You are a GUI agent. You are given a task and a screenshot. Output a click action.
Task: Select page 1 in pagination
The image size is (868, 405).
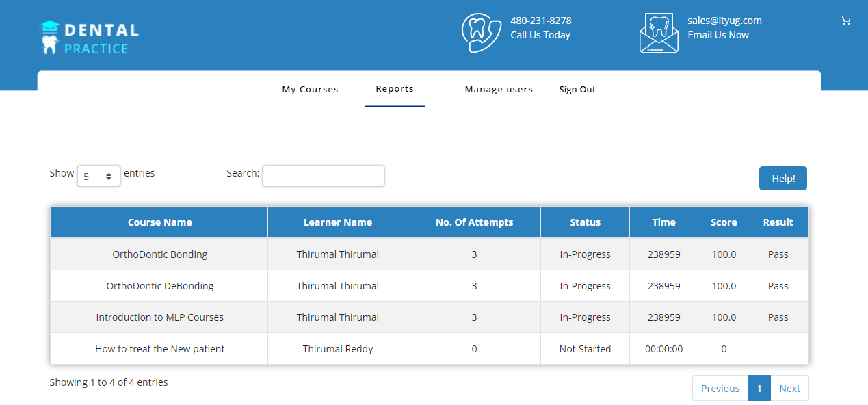(759, 388)
